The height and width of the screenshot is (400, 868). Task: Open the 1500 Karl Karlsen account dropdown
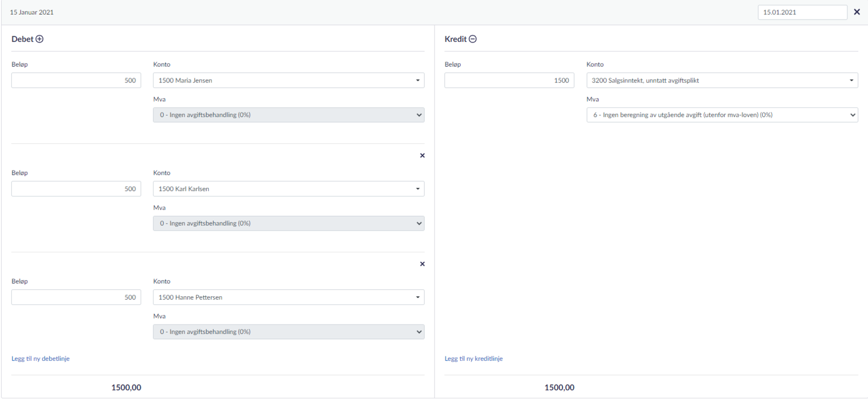pos(288,189)
